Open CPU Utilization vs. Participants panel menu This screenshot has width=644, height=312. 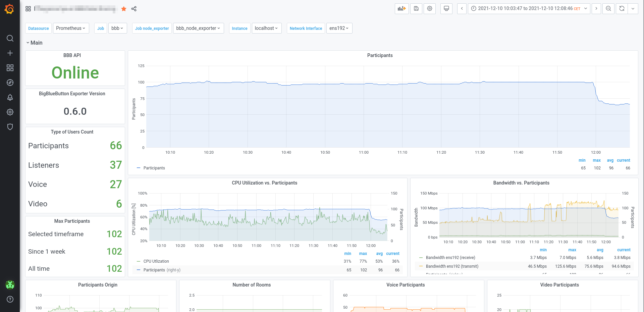click(264, 183)
